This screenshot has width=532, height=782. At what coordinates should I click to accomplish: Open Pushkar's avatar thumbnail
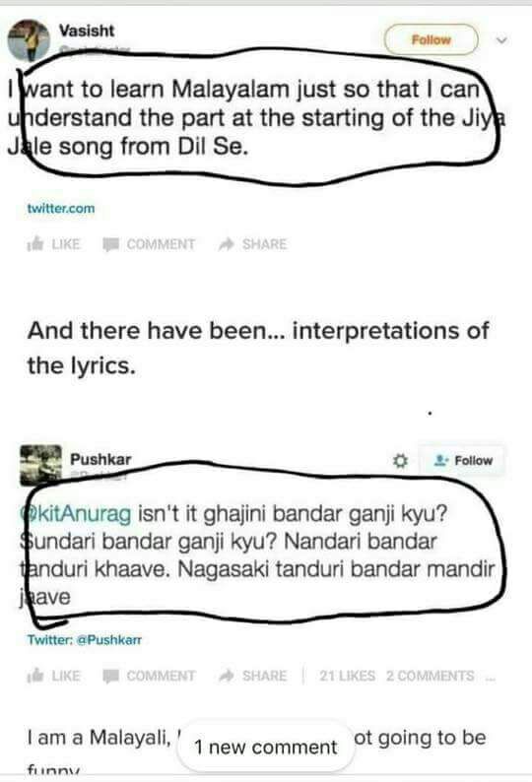coord(41,465)
